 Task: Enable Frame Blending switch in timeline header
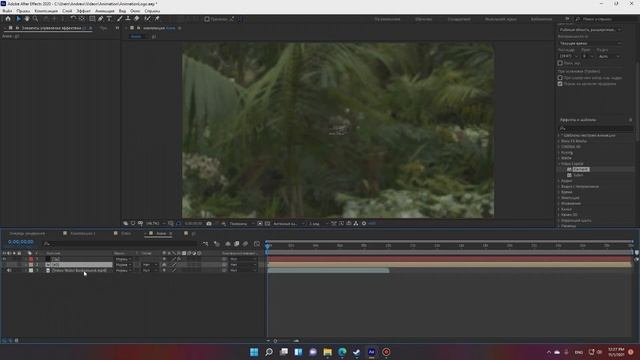pyautogui.click(x=237, y=244)
